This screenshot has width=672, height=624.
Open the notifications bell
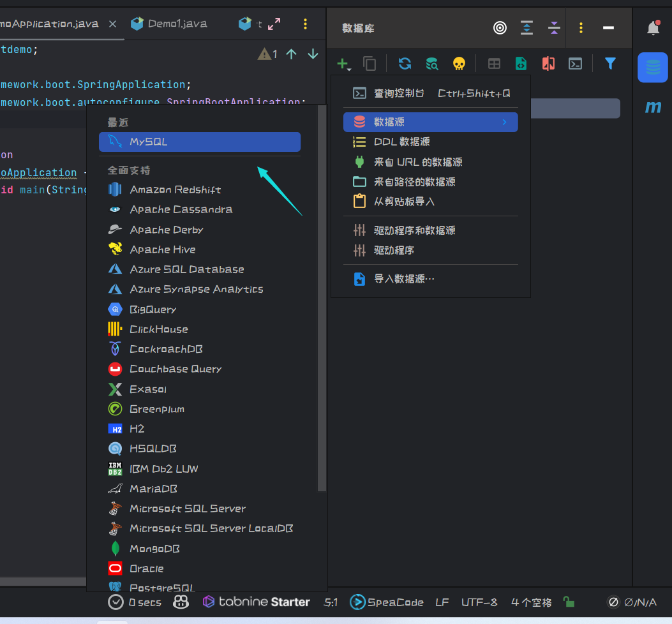(x=653, y=28)
